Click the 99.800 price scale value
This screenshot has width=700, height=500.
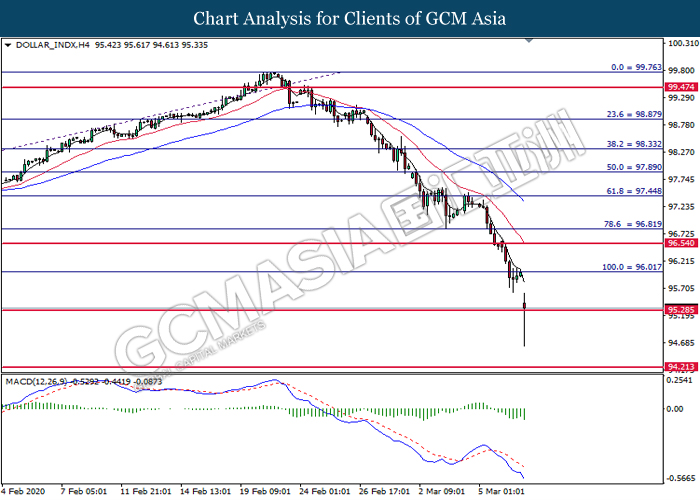tap(681, 71)
